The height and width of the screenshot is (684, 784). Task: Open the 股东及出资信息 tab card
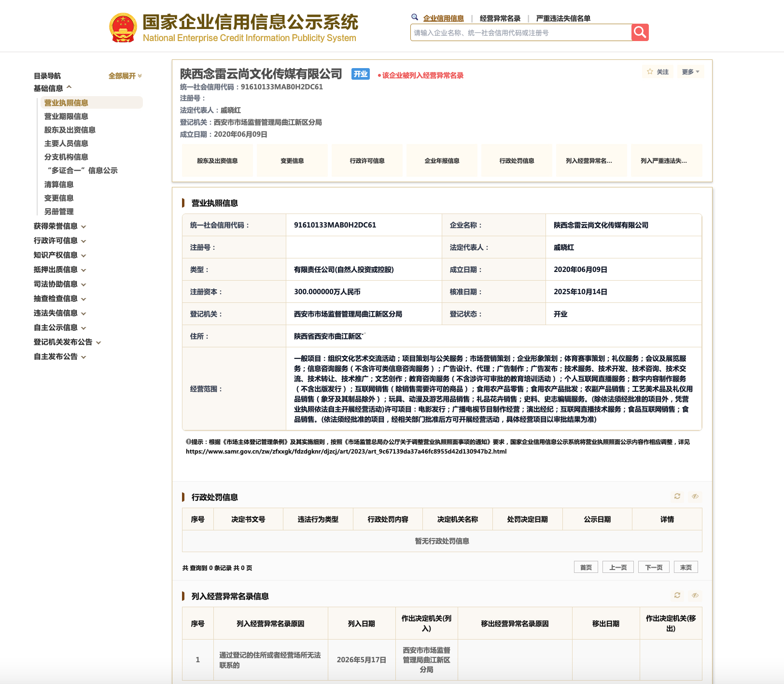tap(217, 160)
